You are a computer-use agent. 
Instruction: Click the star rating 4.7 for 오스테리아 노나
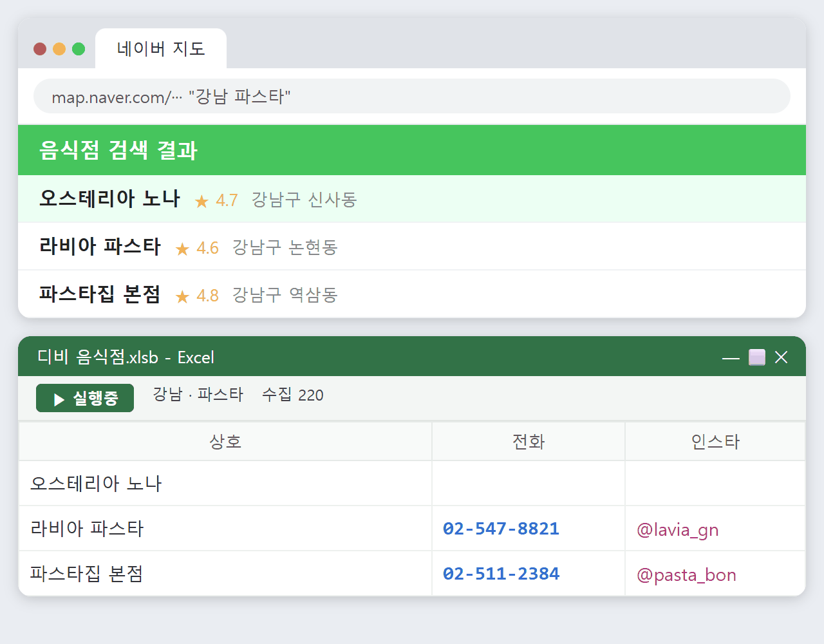216,200
